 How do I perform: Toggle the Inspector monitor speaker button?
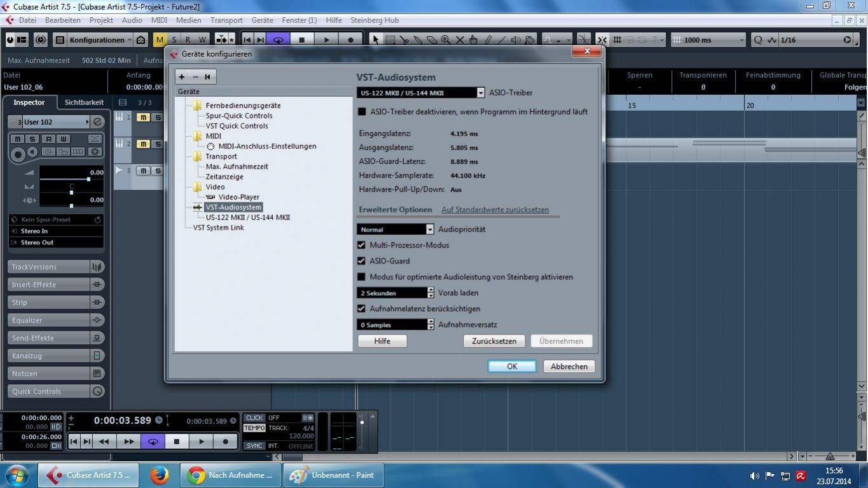click(x=32, y=152)
